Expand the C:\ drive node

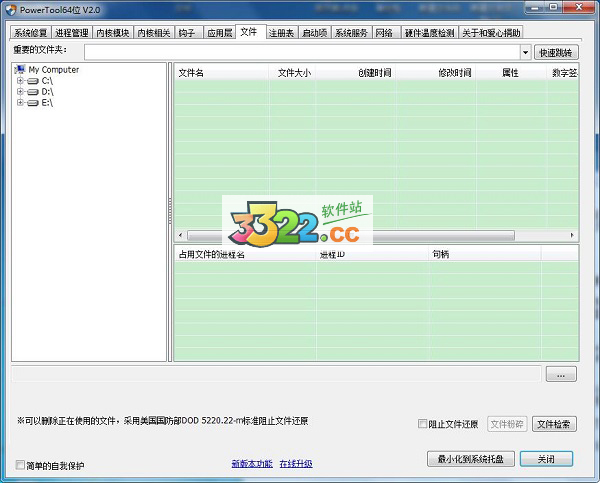pyautogui.click(x=20, y=81)
